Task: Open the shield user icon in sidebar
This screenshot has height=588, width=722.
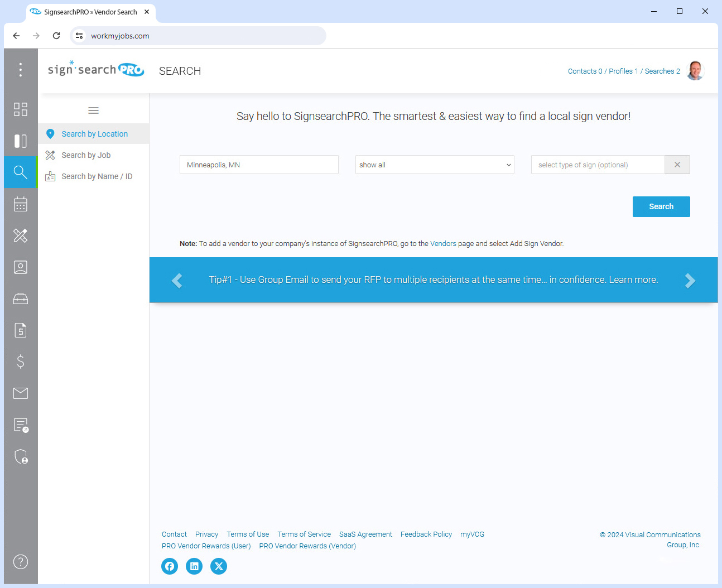Action: tap(21, 456)
